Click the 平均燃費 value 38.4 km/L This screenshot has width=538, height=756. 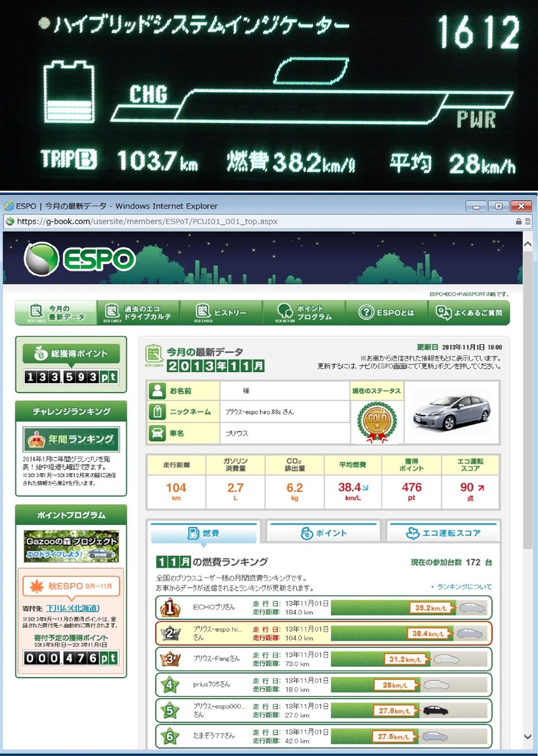coord(353,491)
